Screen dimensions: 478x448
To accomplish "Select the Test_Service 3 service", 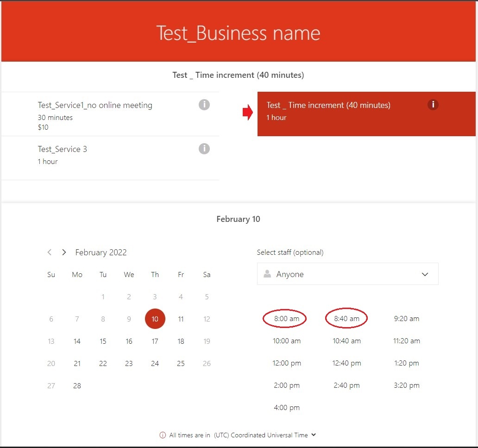I will pyautogui.click(x=110, y=158).
